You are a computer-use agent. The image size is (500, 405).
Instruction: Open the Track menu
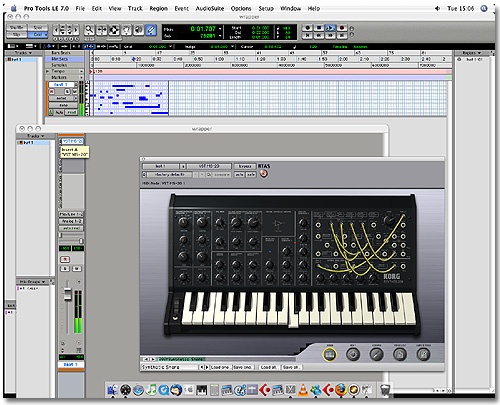(x=135, y=9)
